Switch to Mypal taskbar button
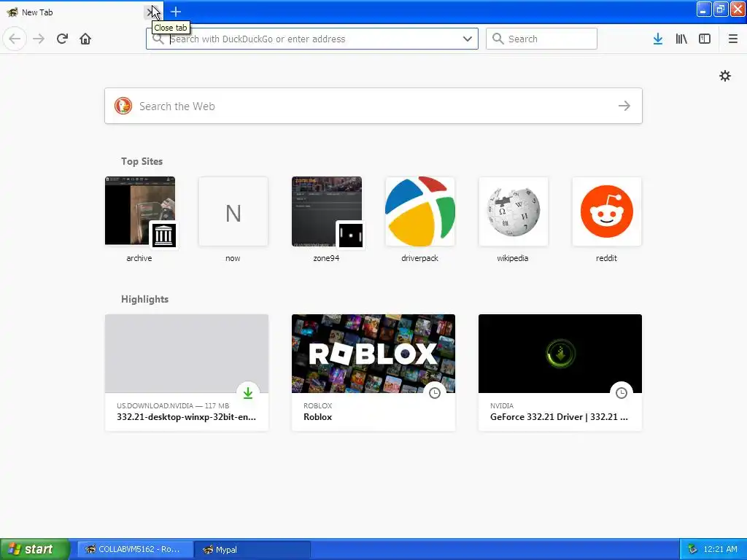The image size is (747, 560). tap(252, 549)
